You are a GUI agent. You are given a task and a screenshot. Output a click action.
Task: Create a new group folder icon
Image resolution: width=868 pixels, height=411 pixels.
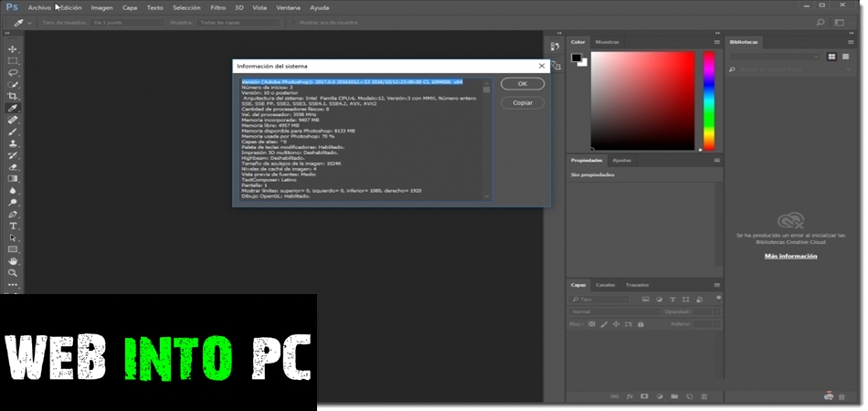point(674,396)
